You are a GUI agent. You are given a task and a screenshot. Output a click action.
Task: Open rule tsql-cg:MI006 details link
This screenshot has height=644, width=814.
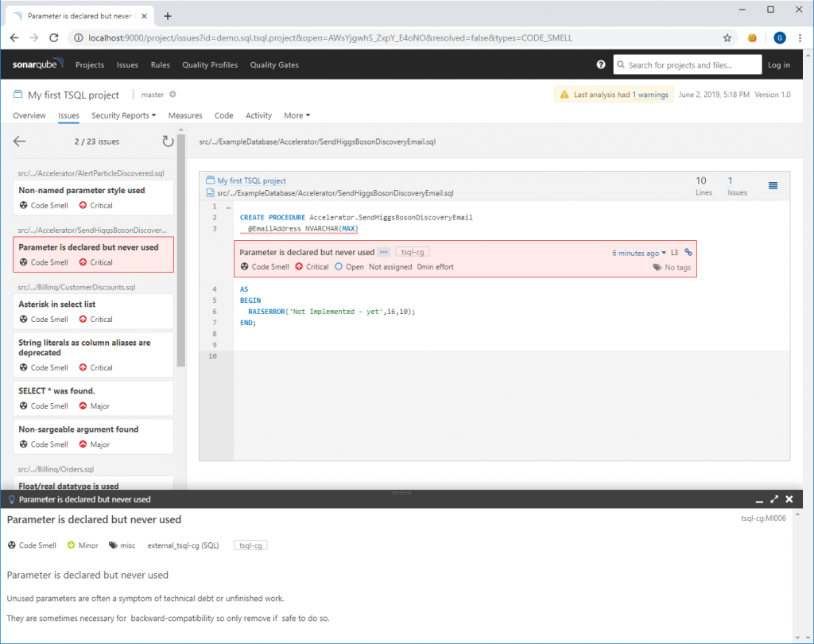766,518
